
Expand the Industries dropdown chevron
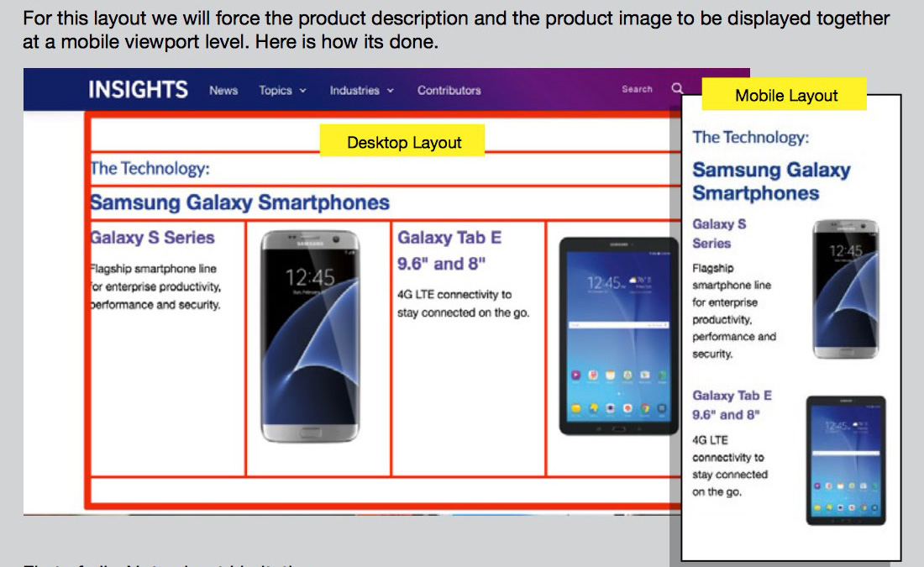click(390, 91)
